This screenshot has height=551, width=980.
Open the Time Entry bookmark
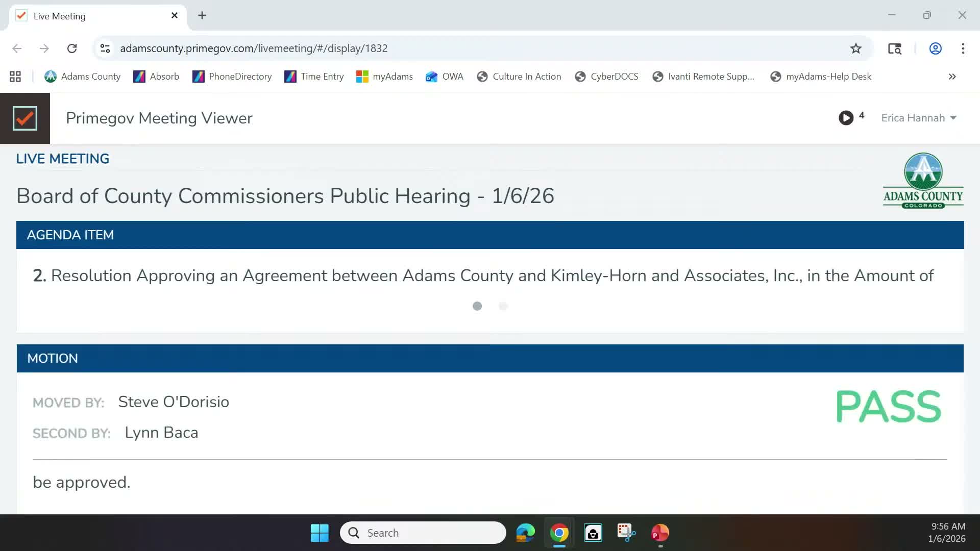tap(313, 76)
